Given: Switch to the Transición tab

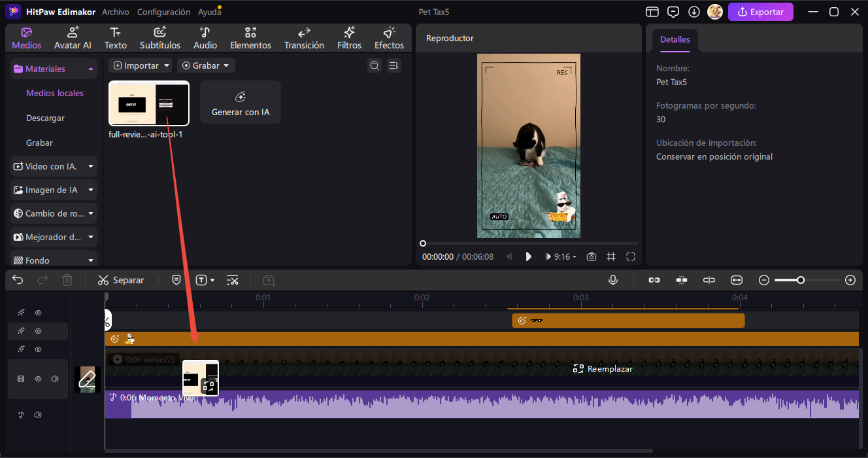Looking at the screenshot, I should [304, 38].
